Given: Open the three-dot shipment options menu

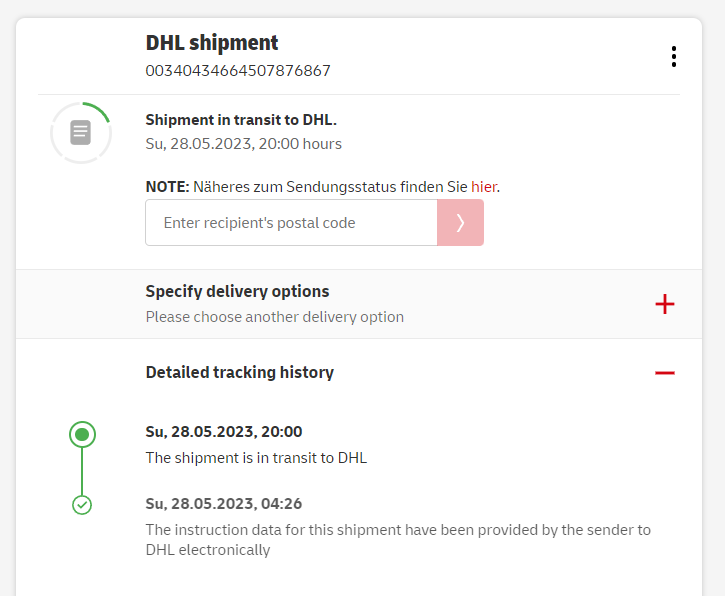Looking at the screenshot, I should click(x=674, y=57).
